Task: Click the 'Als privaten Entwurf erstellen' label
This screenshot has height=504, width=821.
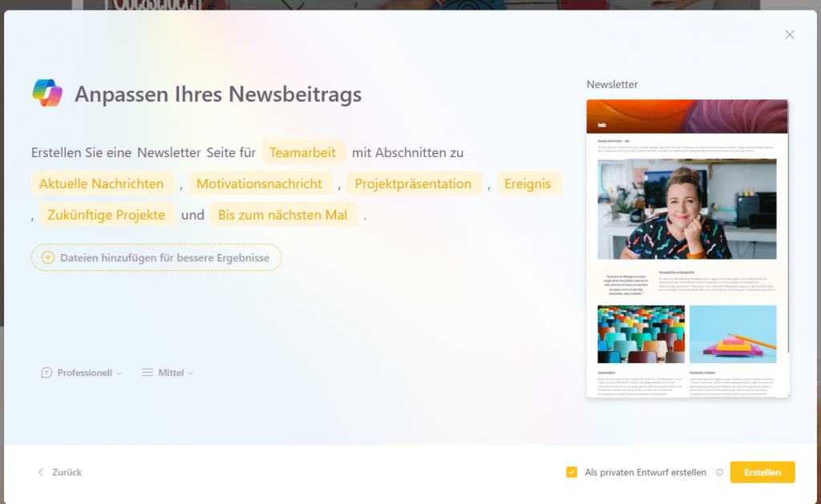Action: [645, 472]
